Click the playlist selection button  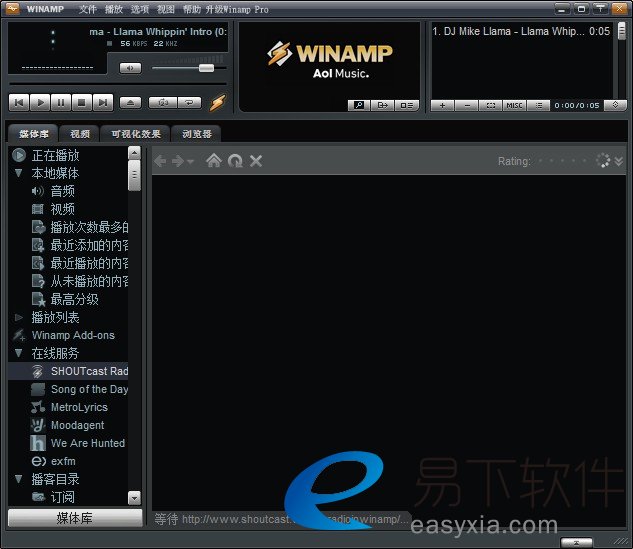(x=490, y=105)
